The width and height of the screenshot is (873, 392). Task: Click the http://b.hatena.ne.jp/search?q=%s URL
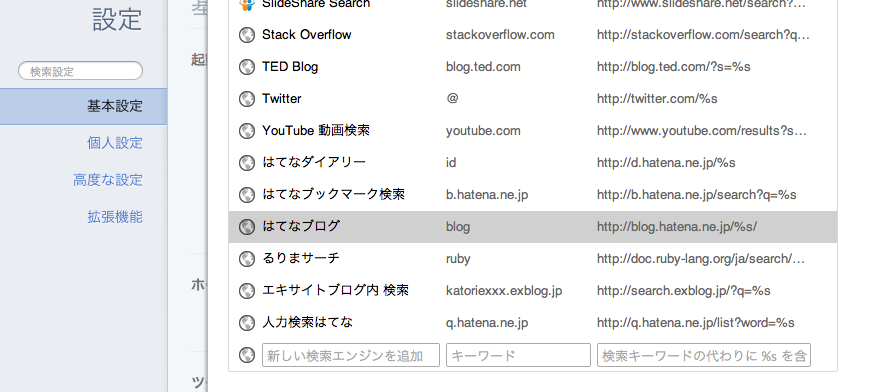pyautogui.click(x=697, y=194)
